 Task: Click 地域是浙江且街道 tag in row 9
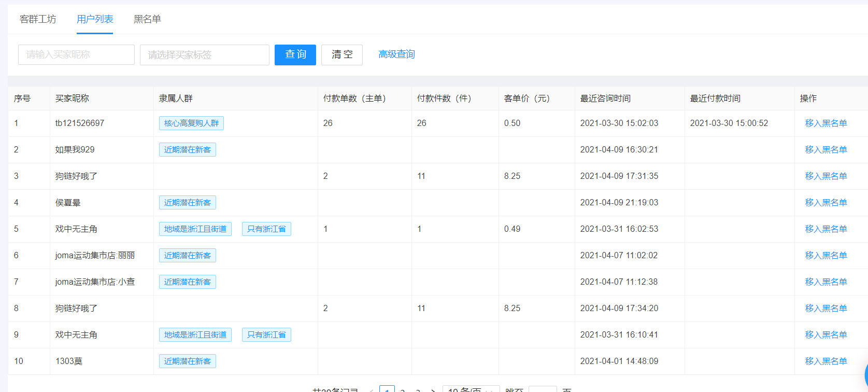[195, 335]
